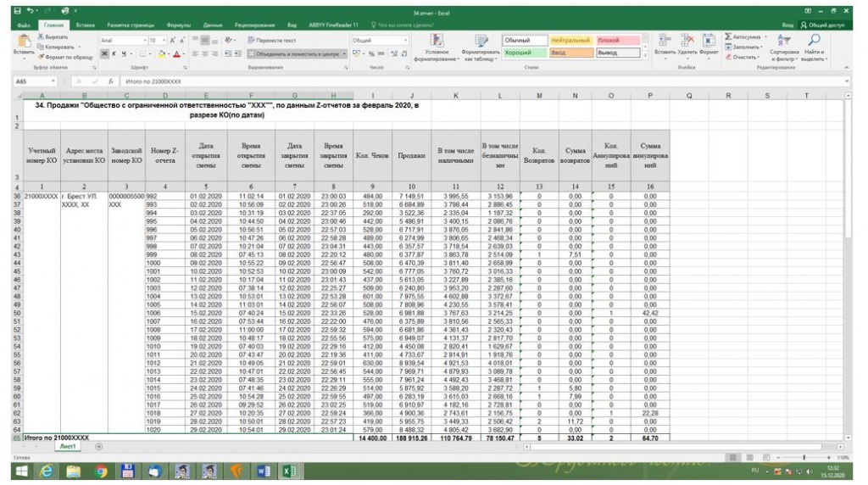Apply the red font color A
868x485 pixels.
pyautogui.click(x=176, y=53)
